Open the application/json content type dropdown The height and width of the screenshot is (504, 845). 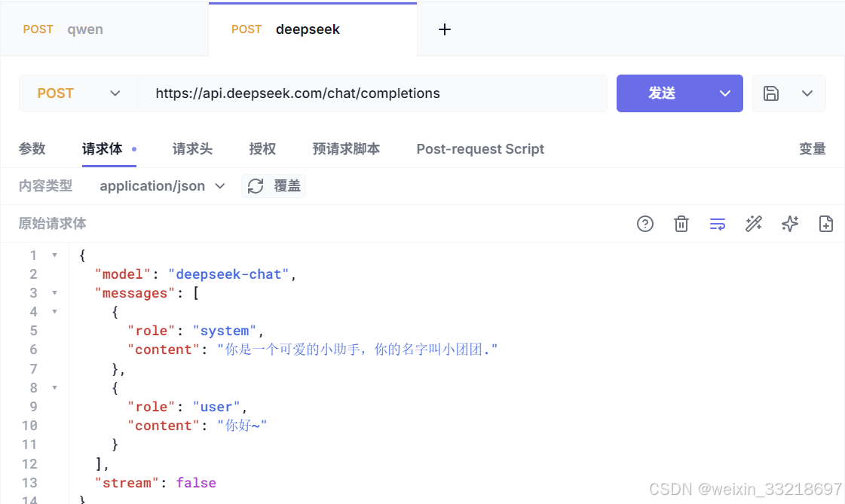161,186
